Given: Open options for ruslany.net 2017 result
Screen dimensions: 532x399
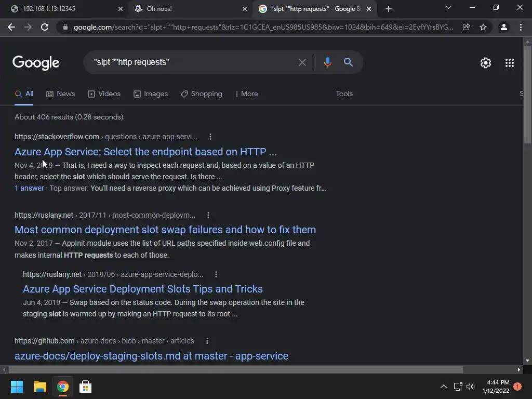Looking at the screenshot, I should (x=208, y=215).
